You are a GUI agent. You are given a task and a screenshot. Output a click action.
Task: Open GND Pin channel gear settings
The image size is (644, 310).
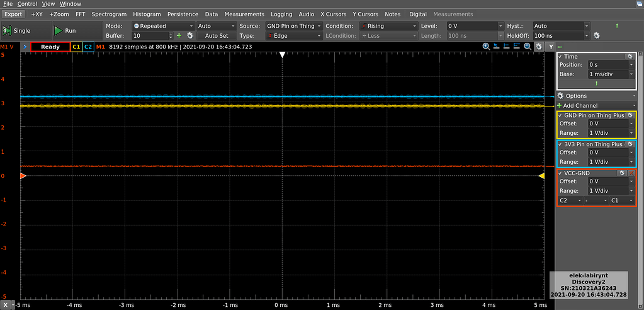click(x=630, y=115)
